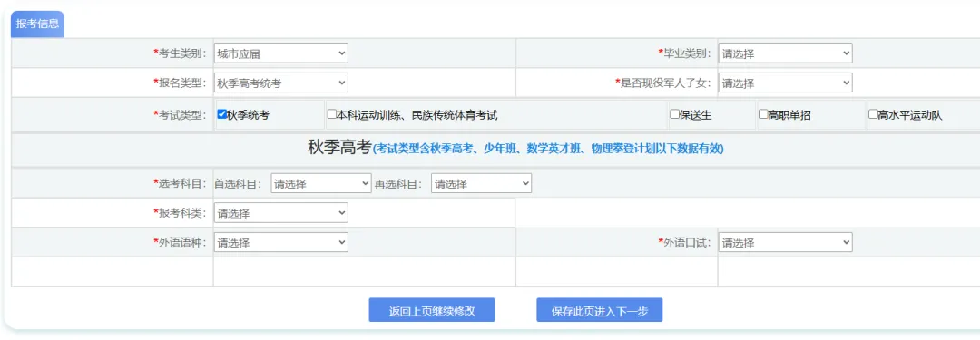
Task: Click the 保存此页进入下一步 button
Action: tap(600, 311)
